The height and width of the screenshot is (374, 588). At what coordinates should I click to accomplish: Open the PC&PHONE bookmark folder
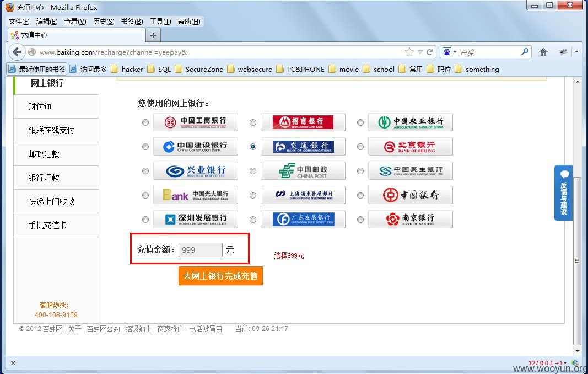coord(300,69)
